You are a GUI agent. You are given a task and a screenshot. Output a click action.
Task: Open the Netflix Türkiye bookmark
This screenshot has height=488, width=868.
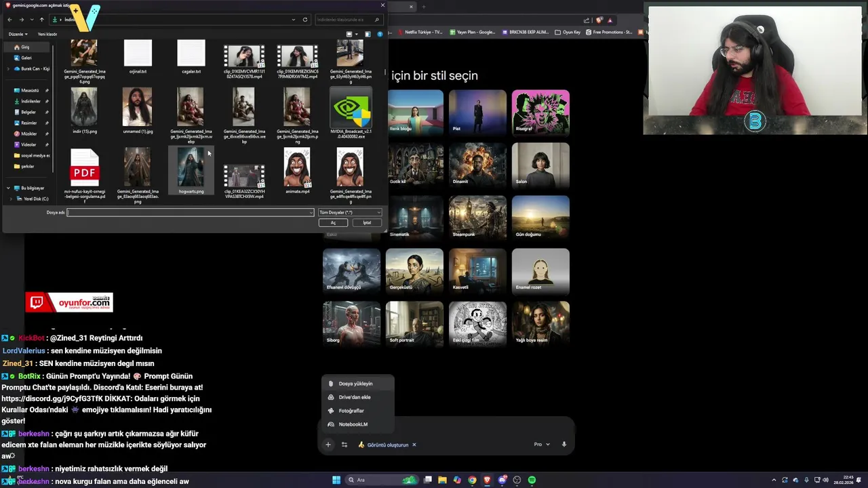click(x=419, y=32)
